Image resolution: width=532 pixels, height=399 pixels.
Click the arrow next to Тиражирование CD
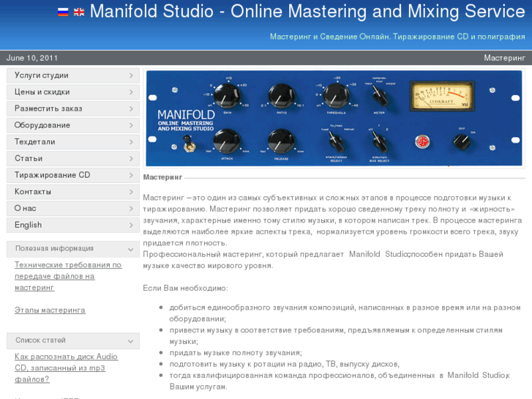(131, 175)
